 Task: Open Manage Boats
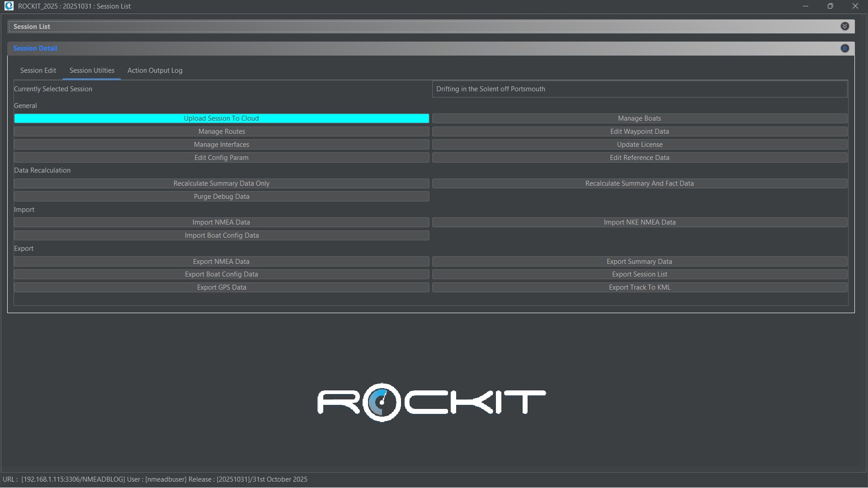point(639,118)
